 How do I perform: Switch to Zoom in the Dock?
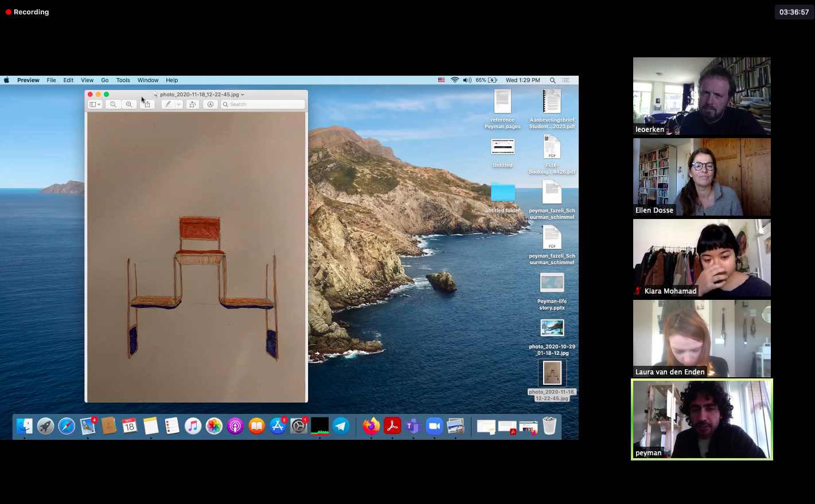point(435,426)
